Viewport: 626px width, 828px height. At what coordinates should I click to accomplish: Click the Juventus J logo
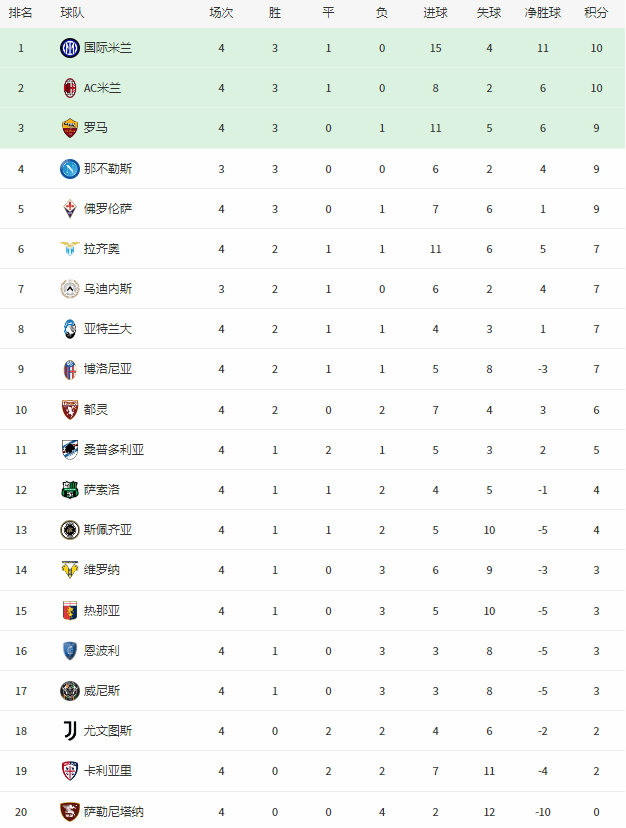click(x=70, y=731)
